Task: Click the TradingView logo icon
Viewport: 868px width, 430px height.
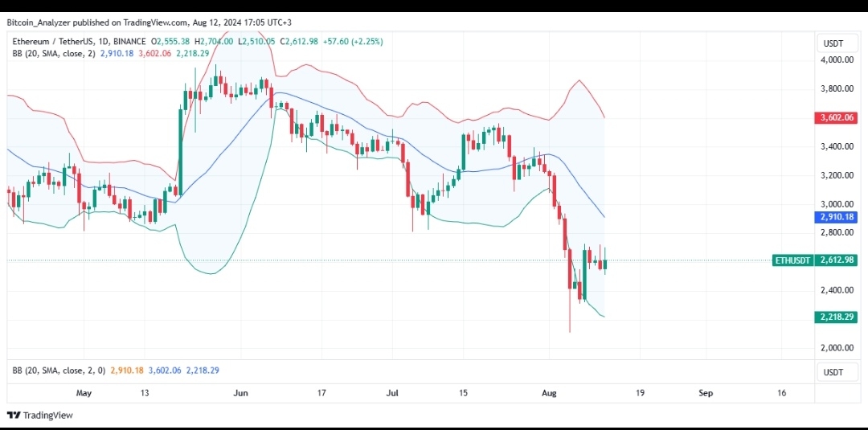Action: coord(14,415)
